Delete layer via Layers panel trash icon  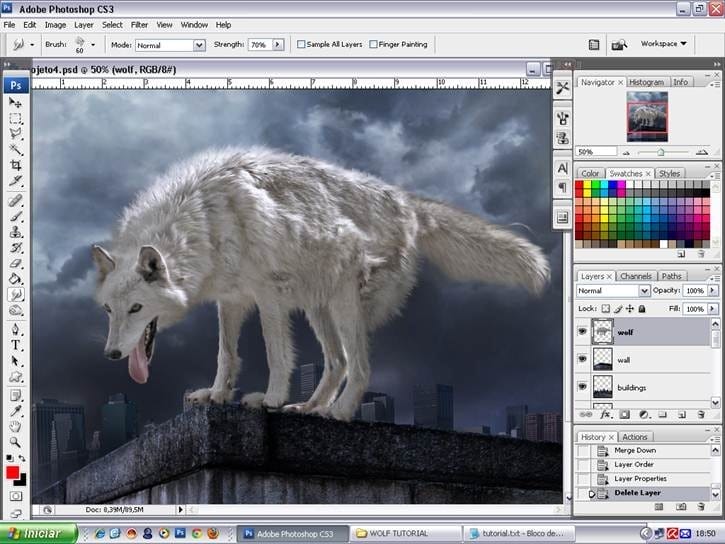click(x=701, y=415)
